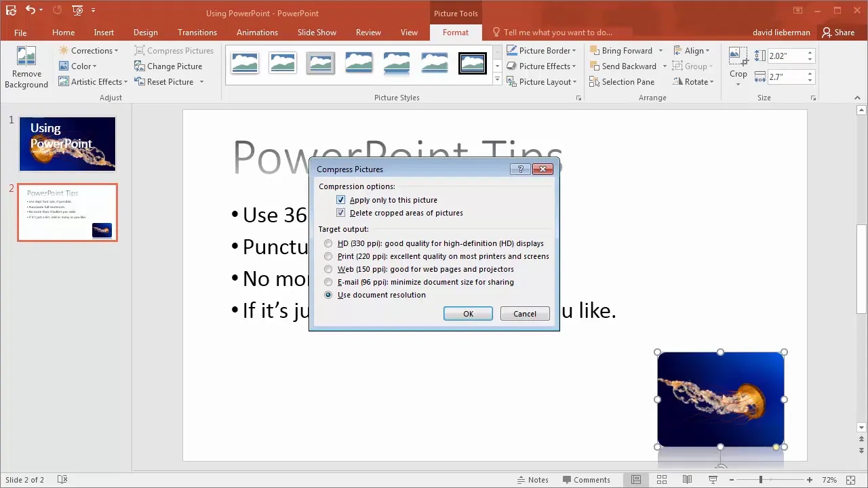Open the Reset Picture dropdown arrow
Viewport: 868px width, 488px height.
(201, 82)
